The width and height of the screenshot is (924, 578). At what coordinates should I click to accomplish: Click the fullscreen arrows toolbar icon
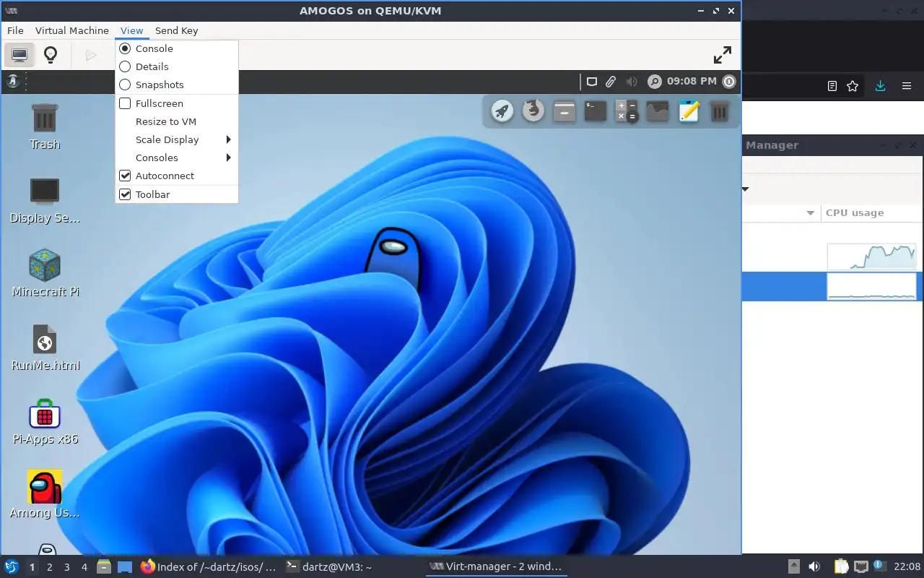[x=723, y=55]
